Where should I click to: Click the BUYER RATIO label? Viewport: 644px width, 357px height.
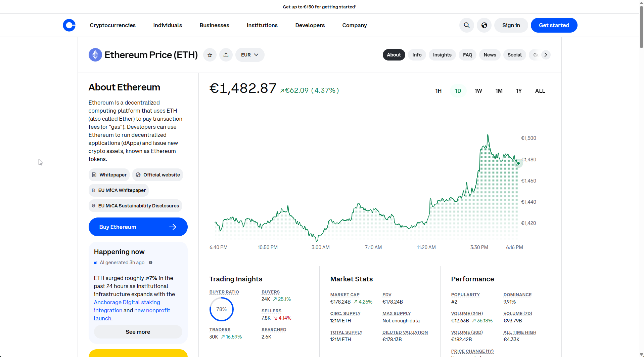click(x=224, y=292)
